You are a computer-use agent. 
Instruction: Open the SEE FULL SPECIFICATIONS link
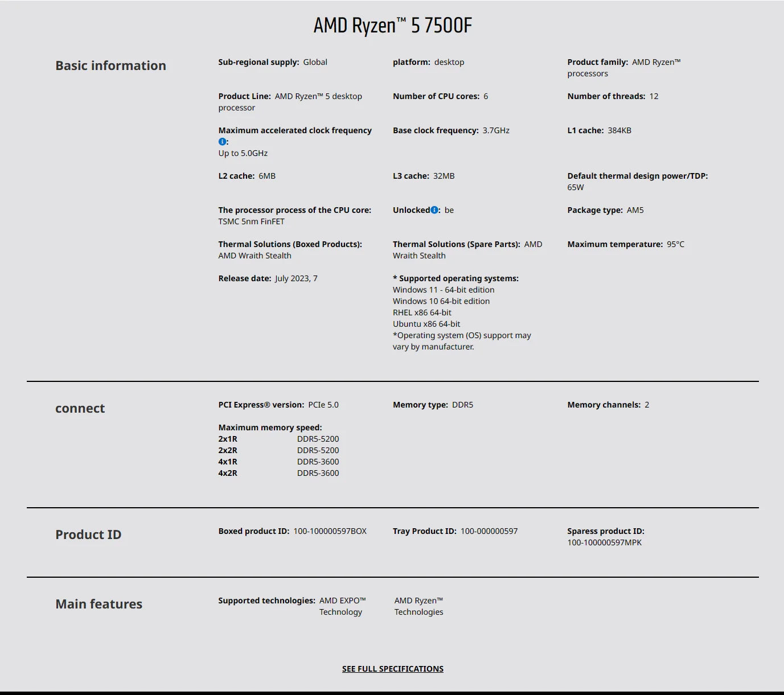click(392, 669)
